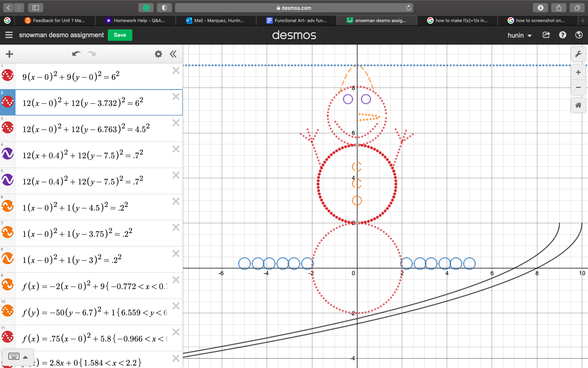
Task: Open graph settings wrench
Action: pos(578,54)
